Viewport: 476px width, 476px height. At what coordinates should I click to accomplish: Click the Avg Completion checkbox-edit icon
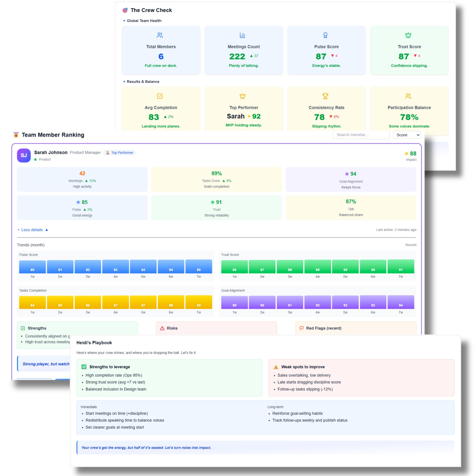tap(160, 96)
